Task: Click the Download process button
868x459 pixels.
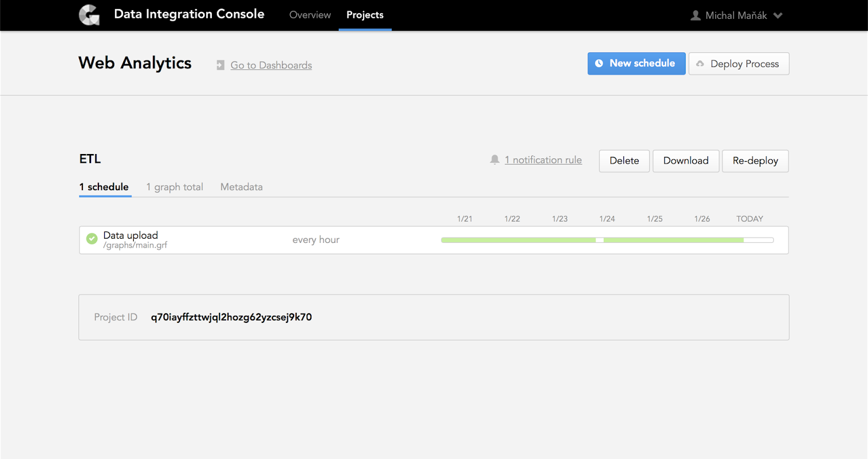Action: coord(686,161)
